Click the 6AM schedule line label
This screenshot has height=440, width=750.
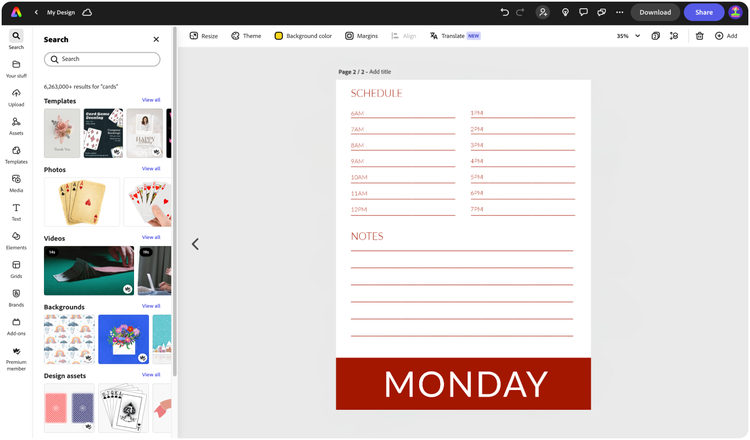click(x=357, y=113)
